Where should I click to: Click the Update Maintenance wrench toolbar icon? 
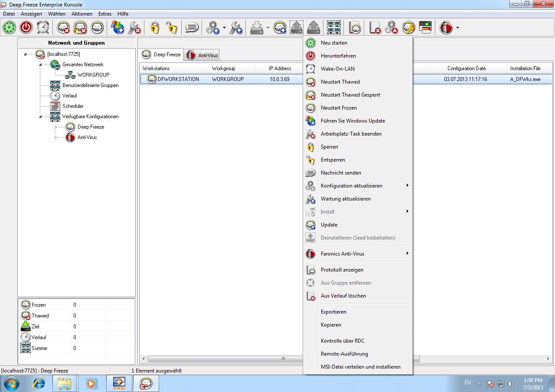click(236, 27)
